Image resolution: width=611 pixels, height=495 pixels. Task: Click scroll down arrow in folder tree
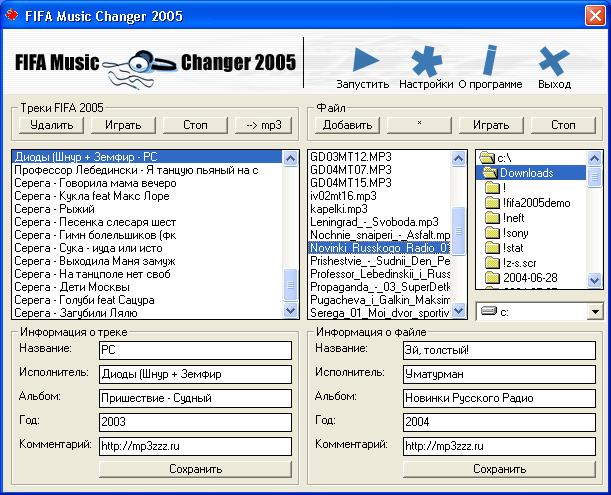click(x=594, y=280)
